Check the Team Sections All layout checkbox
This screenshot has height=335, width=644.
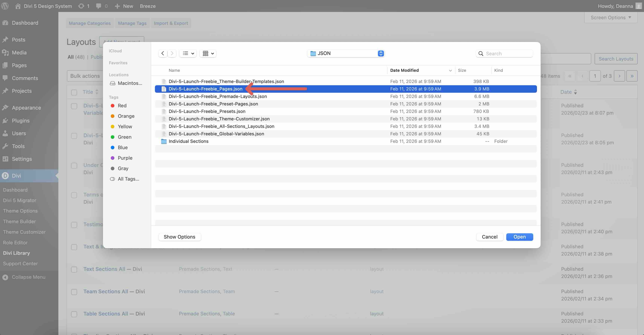point(74,292)
